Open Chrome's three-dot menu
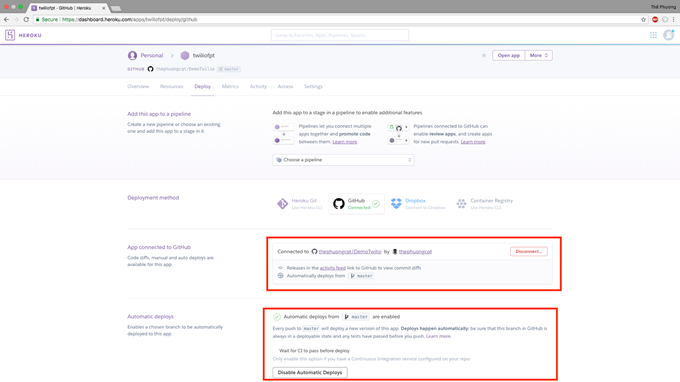Screen dimensions: 680x382 [x=673, y=20]
